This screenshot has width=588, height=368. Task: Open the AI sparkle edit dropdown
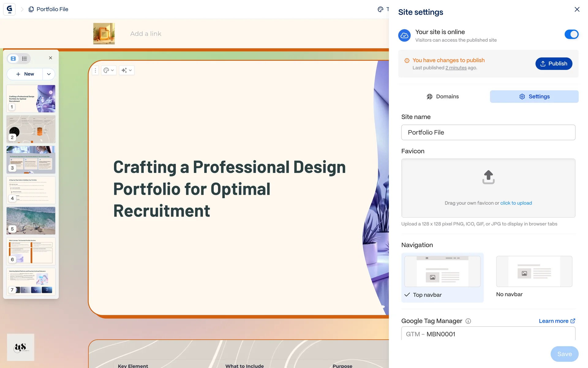(126, 70)
